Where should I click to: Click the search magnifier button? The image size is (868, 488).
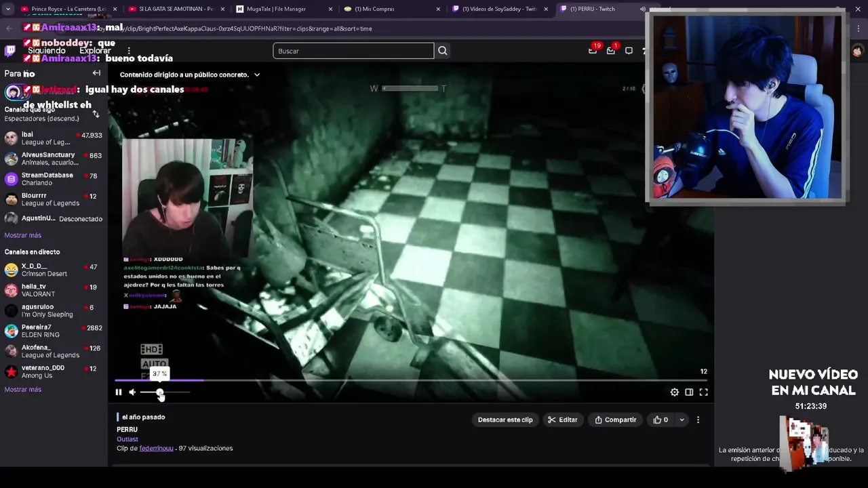[x=443, y=51]
